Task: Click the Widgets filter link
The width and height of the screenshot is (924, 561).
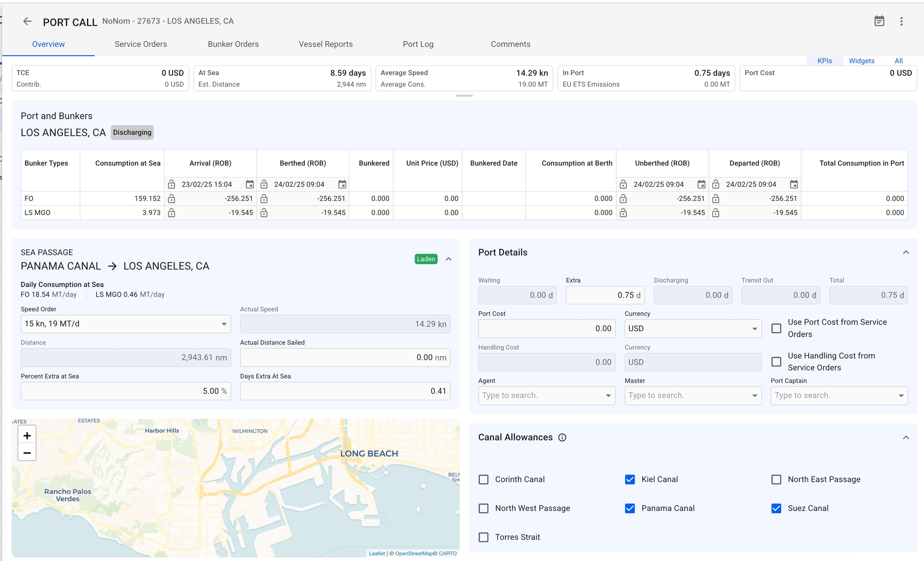Action: coord(861,61)
